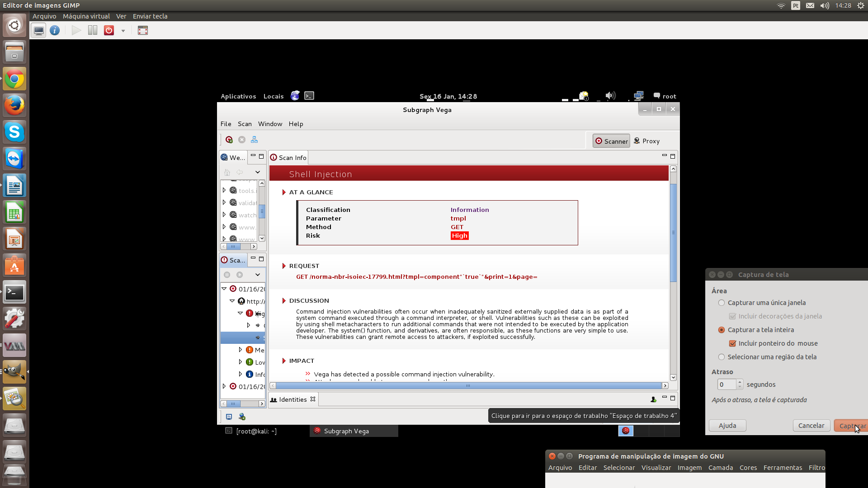Click the VM details info icon
868x488 pixels.
pos(55,30)
